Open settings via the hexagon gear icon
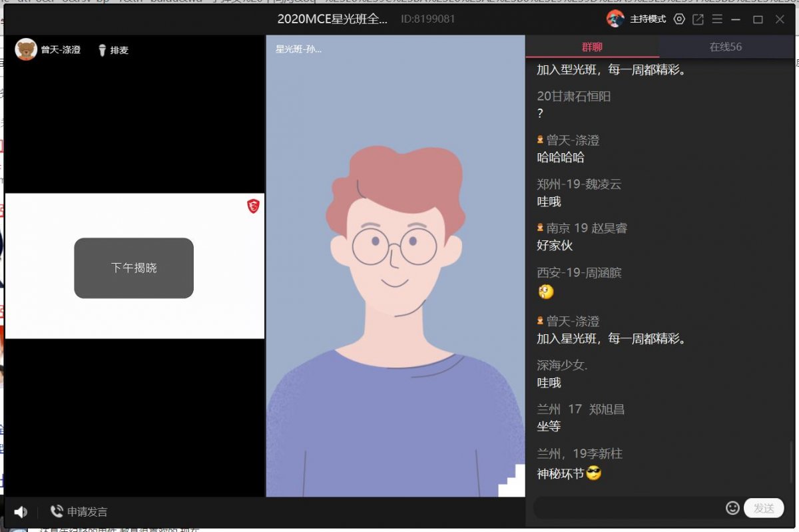The height and width of the screenshot is (532, 799). pyautogui.click(x=679, y=19)
